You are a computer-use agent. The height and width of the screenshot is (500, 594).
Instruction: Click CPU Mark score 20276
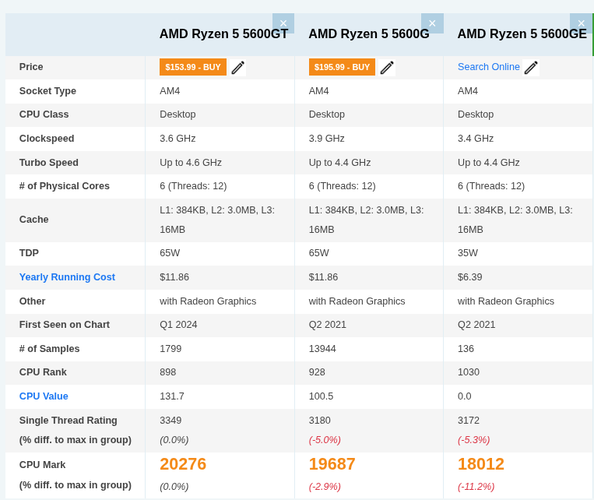pyautogui.click(x=183, y=464)
